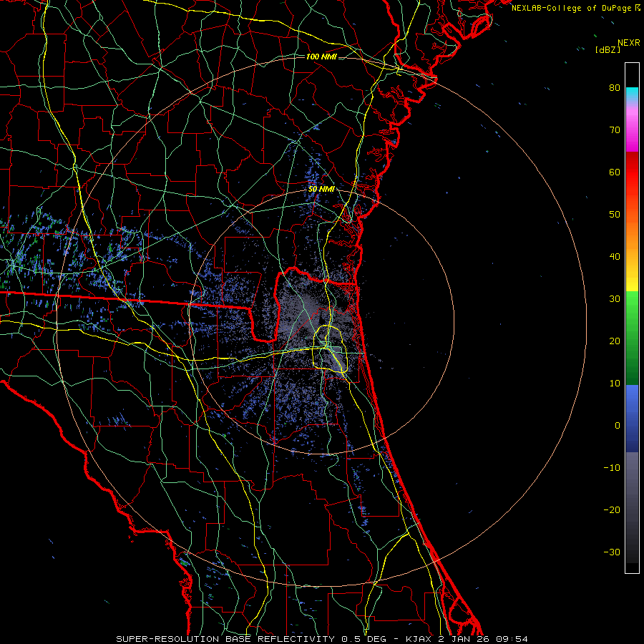Click the 30 dBZ scale value
The height and width of the screenshot is (644, 644).
[x=615, y=299]
